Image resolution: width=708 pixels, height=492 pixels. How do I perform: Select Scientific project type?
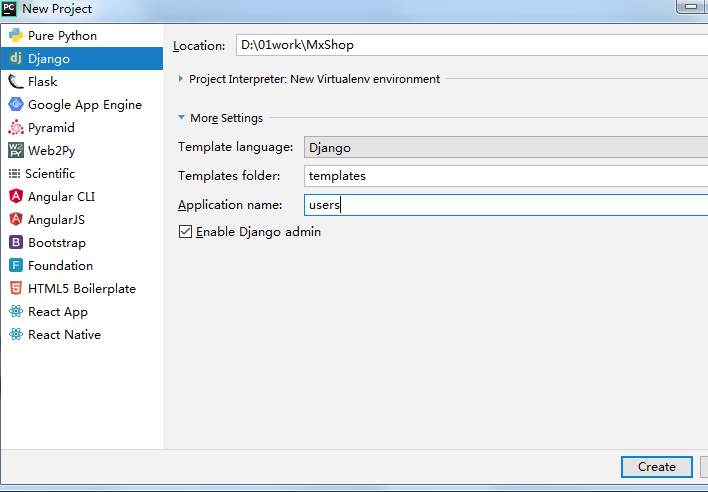point(50,174)
